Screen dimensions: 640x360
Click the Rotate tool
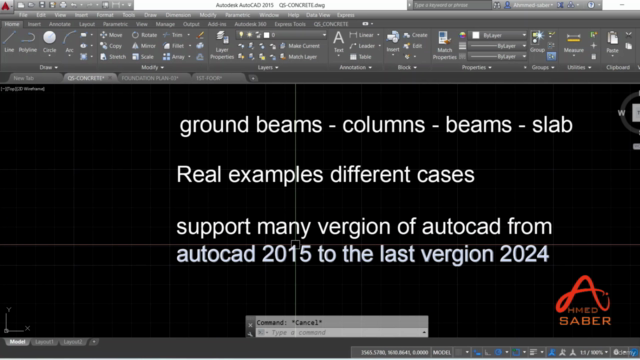click(144, 35)
